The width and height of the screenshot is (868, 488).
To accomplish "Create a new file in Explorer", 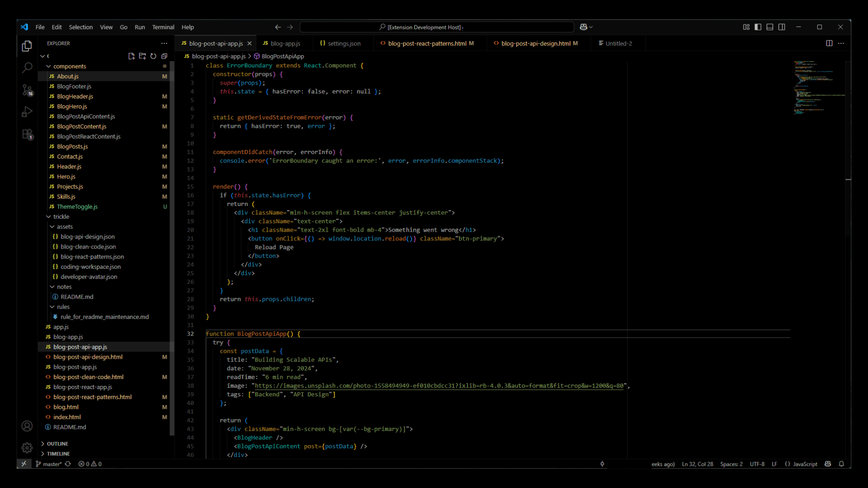I will pos(132,56).
